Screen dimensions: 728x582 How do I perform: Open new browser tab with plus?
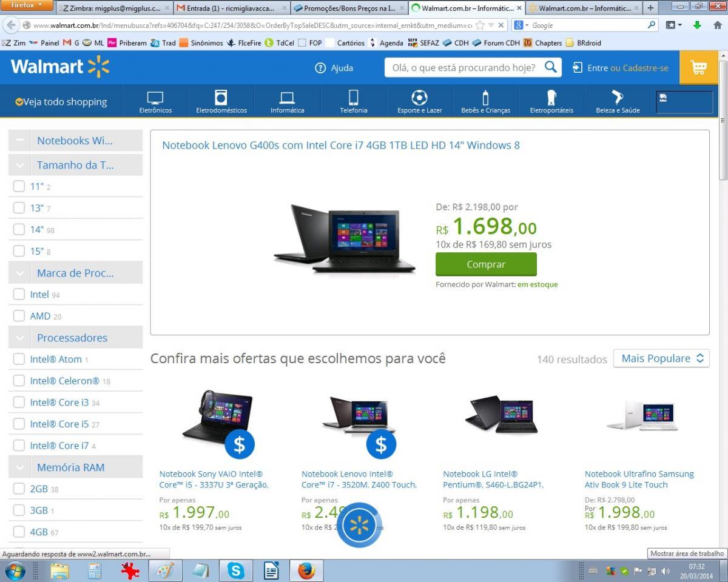tap(650, 8)
